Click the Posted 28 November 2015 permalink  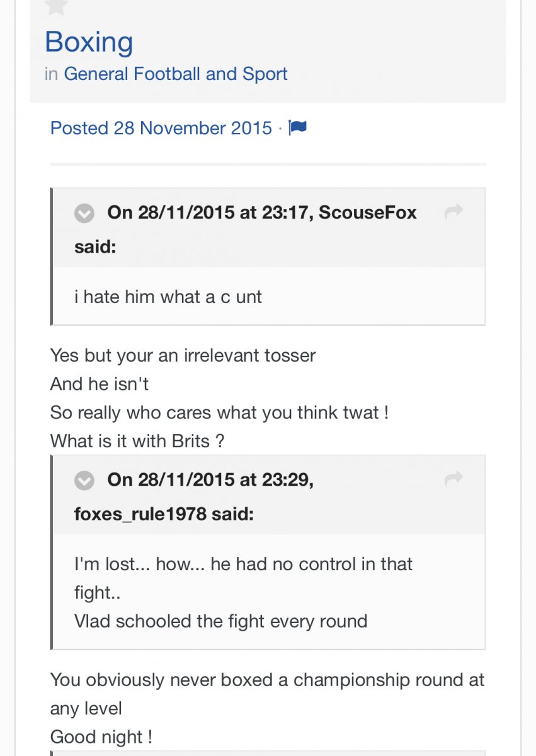point(161,128)
